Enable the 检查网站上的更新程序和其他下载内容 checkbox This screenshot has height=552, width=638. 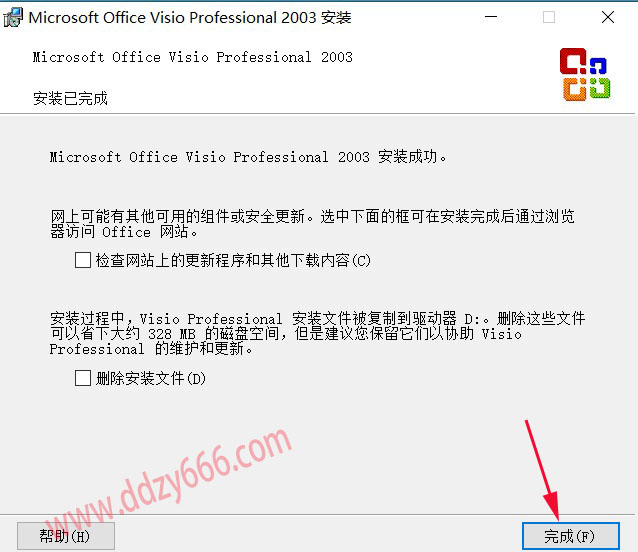[x=83, y=260]
